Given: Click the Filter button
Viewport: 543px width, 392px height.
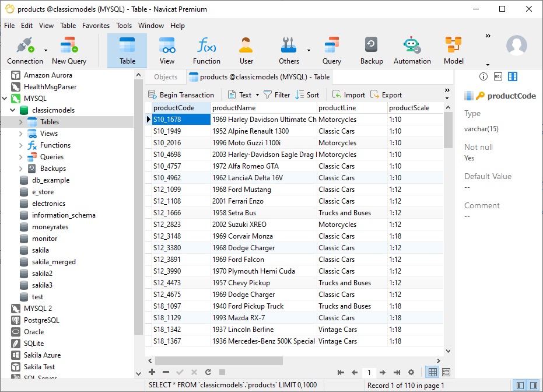Looking at the screenshot, I should pyautogui.click(x=276, y=95).
